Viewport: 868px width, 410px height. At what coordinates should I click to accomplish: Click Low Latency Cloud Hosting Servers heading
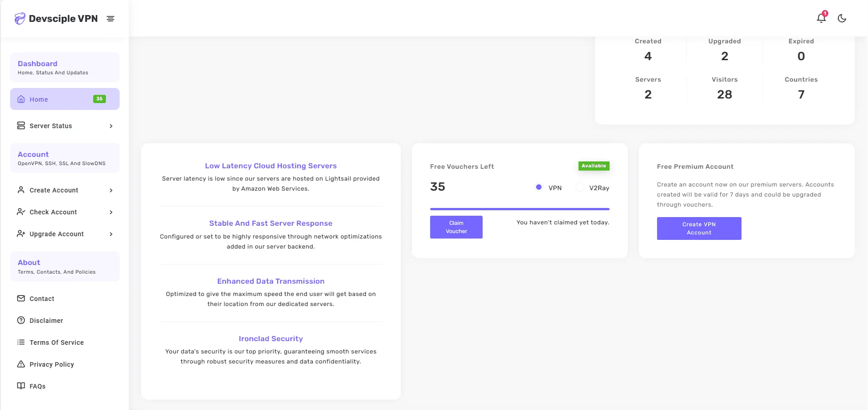pos(271,166)
